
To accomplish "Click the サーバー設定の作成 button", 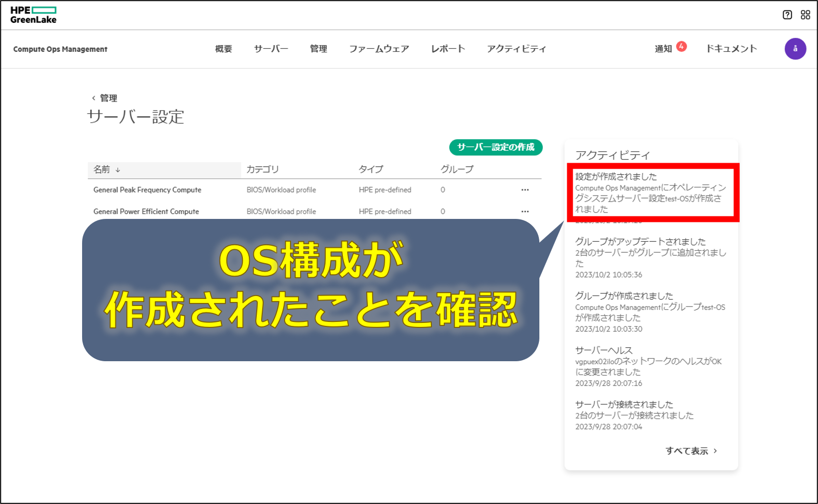I will tap(496, 147).
